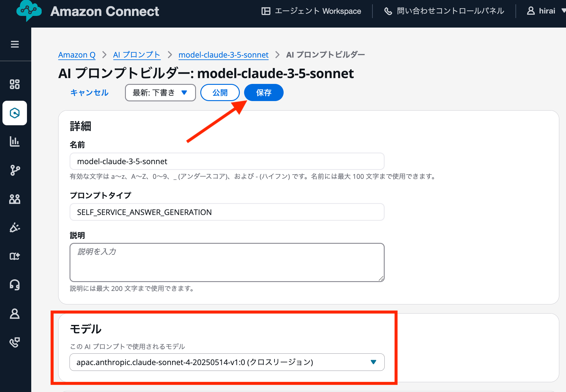Open the analytics bar chart sidebar icon
Screen dimensions: 566x392
15,141
